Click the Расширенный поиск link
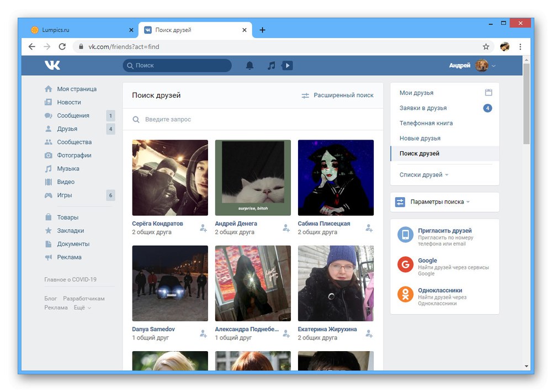 [x=337, y=95]
